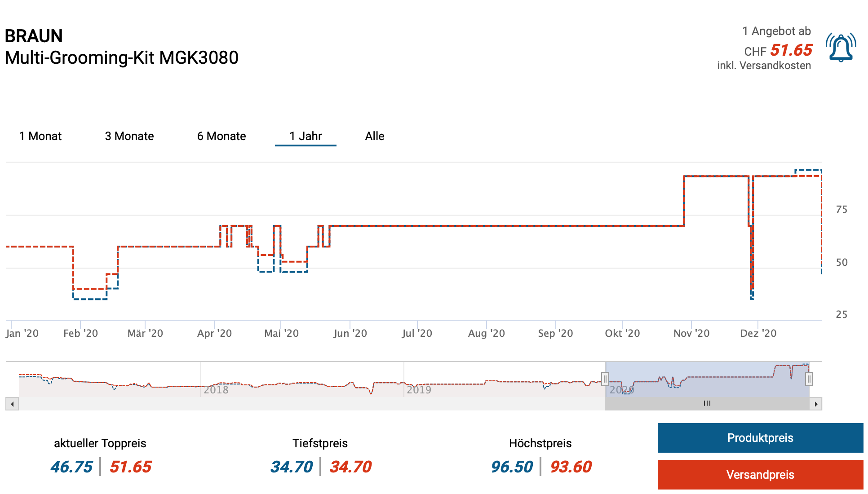Click the Multi-Grooming-Kit MGK3080 title
The image size is (868, 494).
[x=121, y=57]
